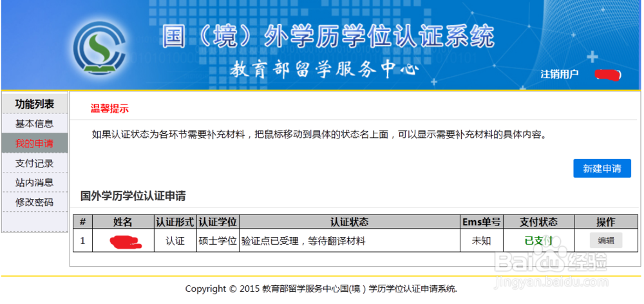The width and height of the screenshot is (644, 304).
Task: Click the 未知 Ems number cell
Action: 481,241
